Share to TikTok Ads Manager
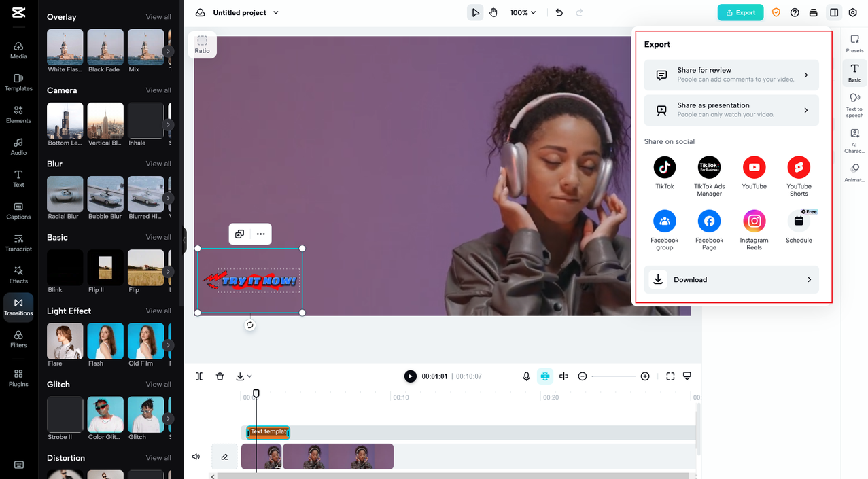The image size is (868, 479). click(x=709, y=176)
